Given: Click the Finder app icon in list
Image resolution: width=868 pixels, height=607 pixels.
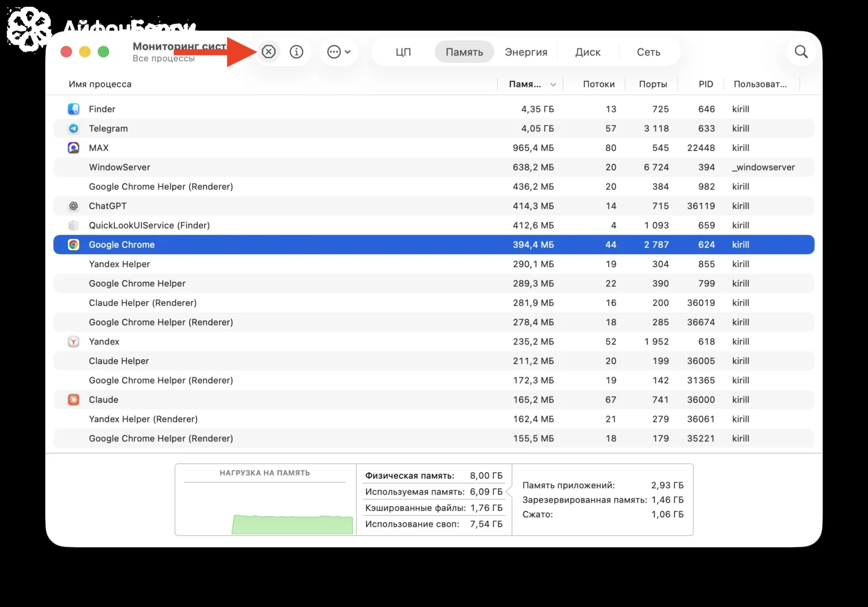Looking at the screenshot, I should [x=73, y=109].
